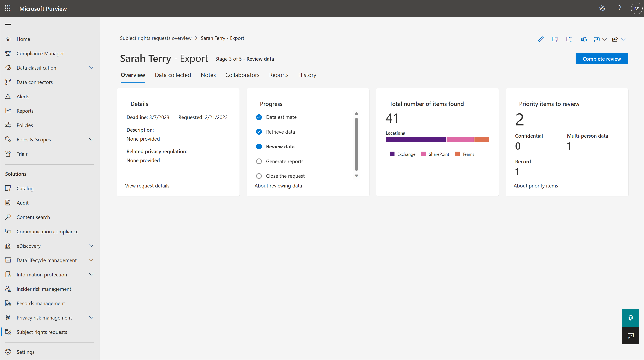
Task: Click the Retrieve data checked step
Action: 259,132
